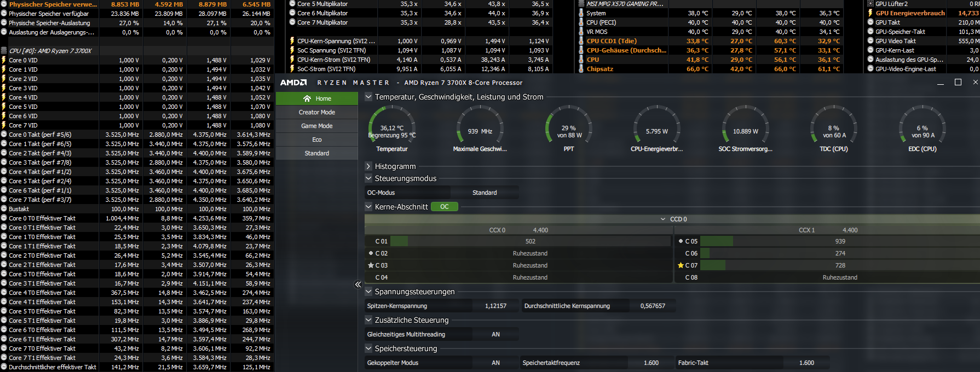
Task: Collapse the Zusätzliche Steuerung section
Action: pos(368,320)
